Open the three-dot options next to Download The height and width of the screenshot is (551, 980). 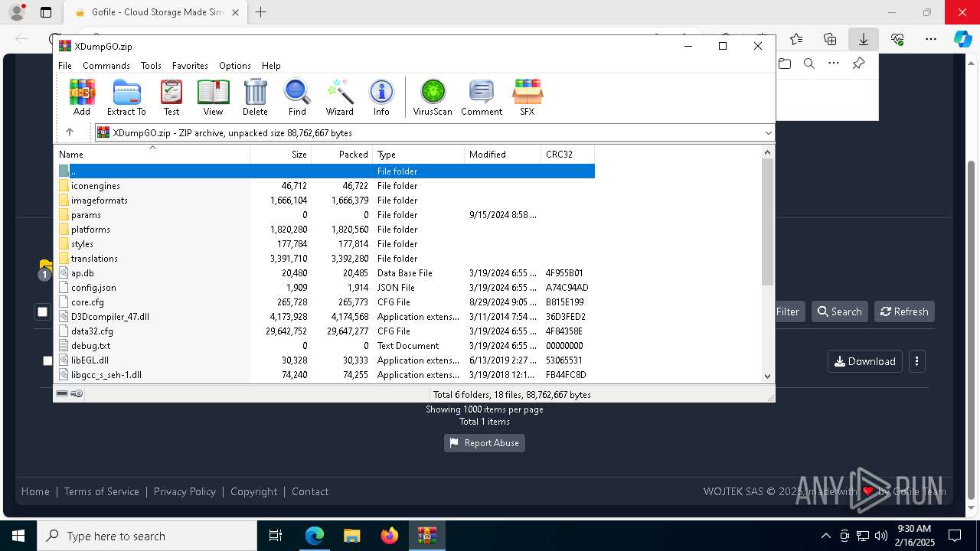click(916, 361)
